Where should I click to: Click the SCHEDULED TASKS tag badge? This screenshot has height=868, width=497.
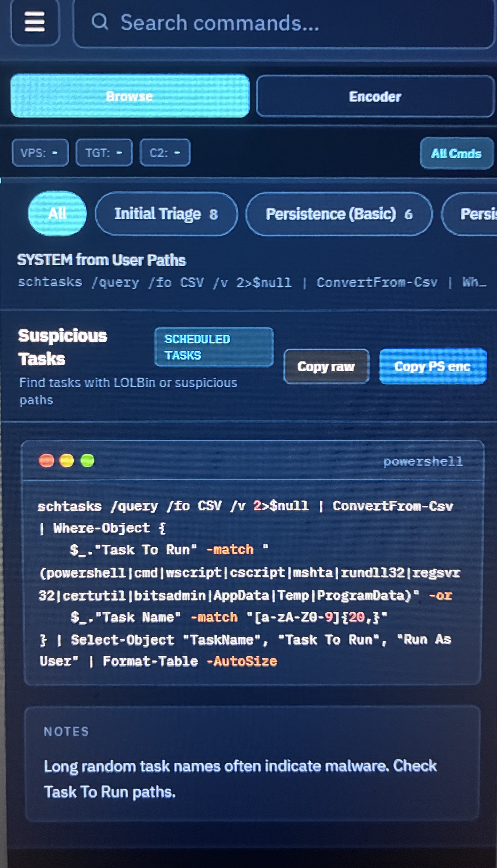[x=214, y=347]
